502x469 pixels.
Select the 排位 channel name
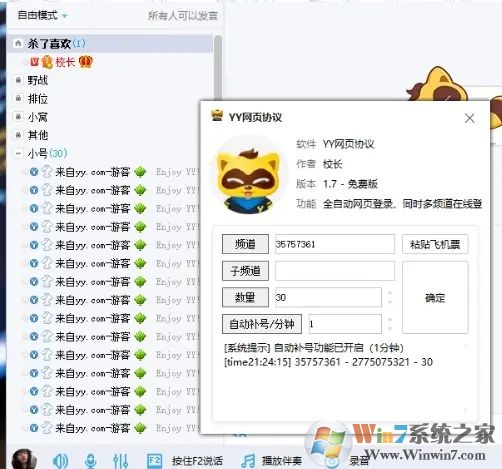click(x=38, y=99)
